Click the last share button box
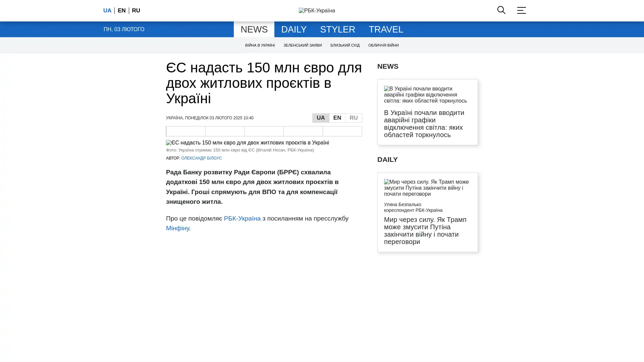 pyautogui.click(x=342, y=131)
